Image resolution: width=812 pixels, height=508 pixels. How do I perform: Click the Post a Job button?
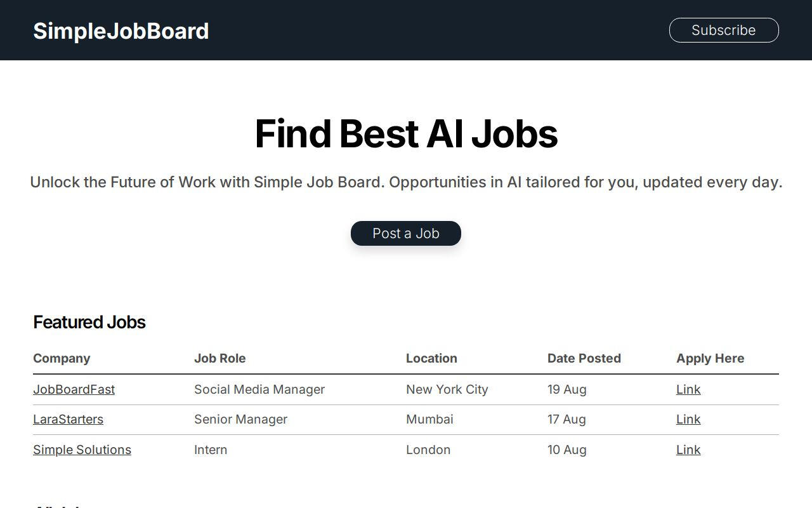tap(406, 233)
